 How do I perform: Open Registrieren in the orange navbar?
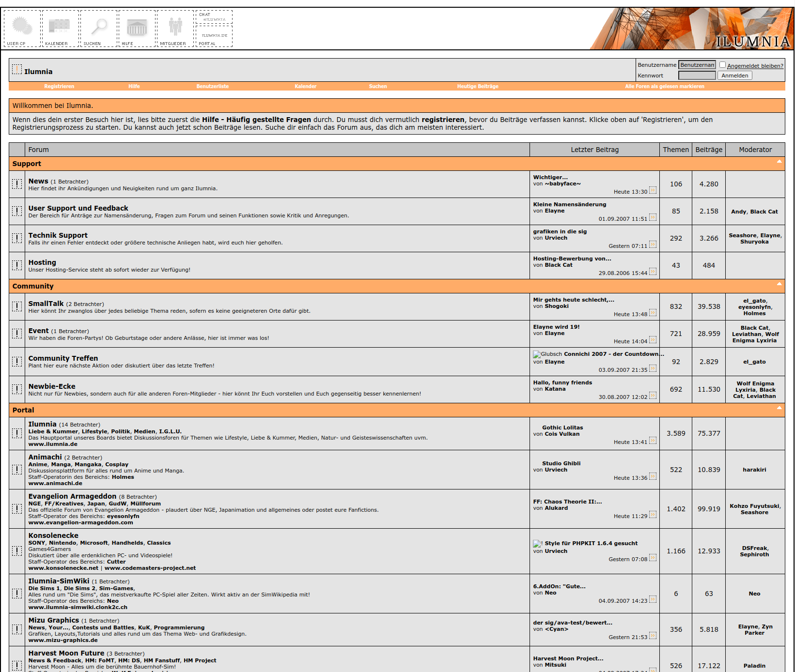pos(59,86)
